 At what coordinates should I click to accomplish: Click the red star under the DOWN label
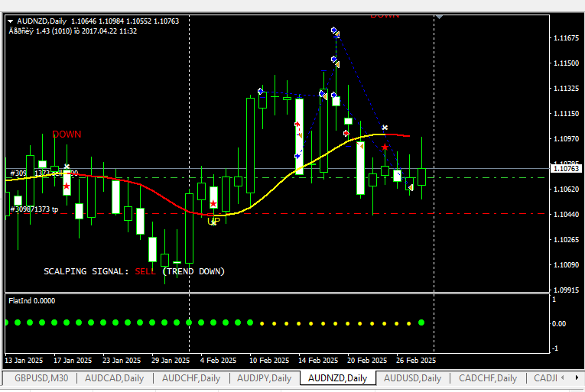click(67, 186)
